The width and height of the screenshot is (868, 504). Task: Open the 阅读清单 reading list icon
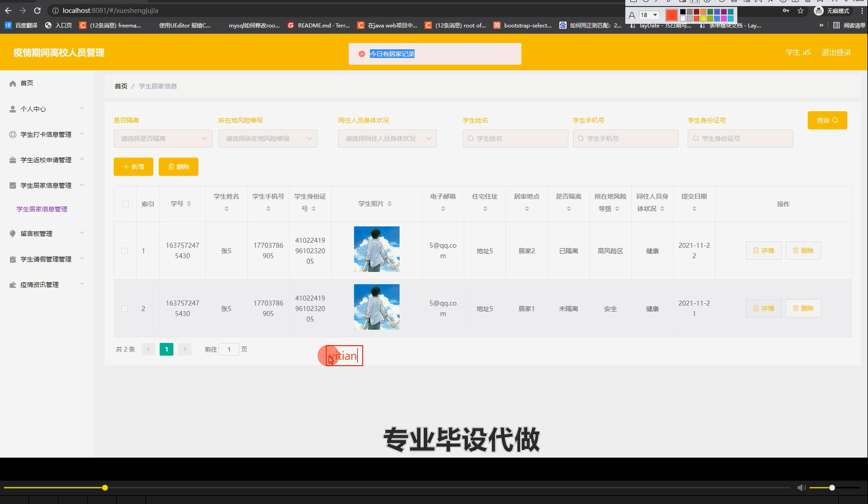click(x=837, y=25)
